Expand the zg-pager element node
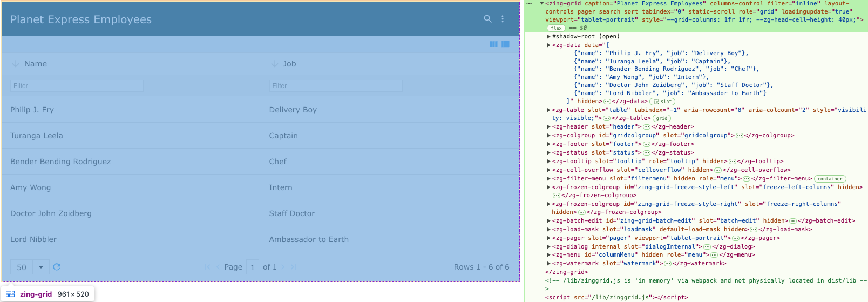The height and width of the screenshot is (302, 868). [549, 238]
